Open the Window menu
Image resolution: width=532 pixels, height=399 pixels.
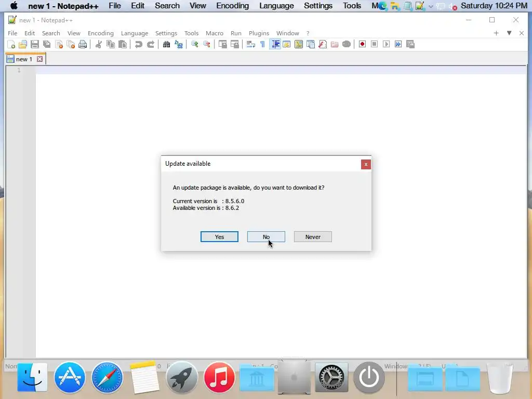(288, 33)
